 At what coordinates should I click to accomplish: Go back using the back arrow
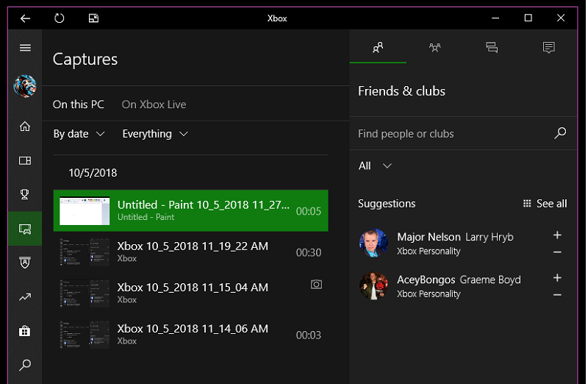click(x=25, y=18)
